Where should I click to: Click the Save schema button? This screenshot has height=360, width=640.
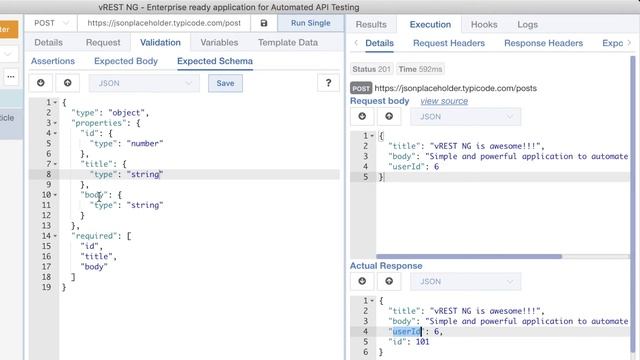tap(225, 83)
